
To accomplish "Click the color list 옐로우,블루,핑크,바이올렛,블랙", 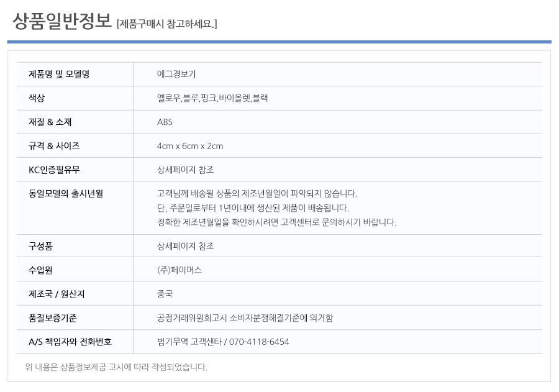I will [x=212, y=98].
